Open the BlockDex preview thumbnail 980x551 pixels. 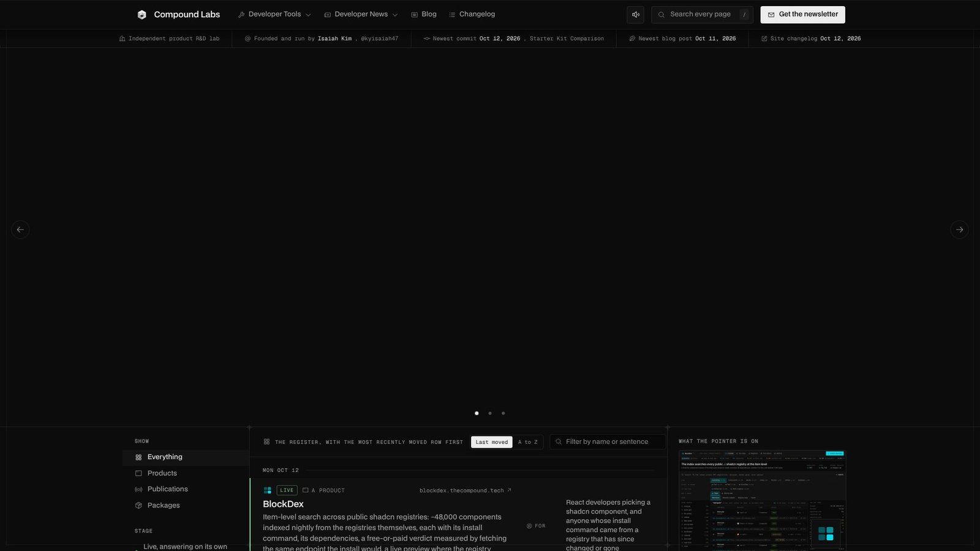tap(762, 500)
